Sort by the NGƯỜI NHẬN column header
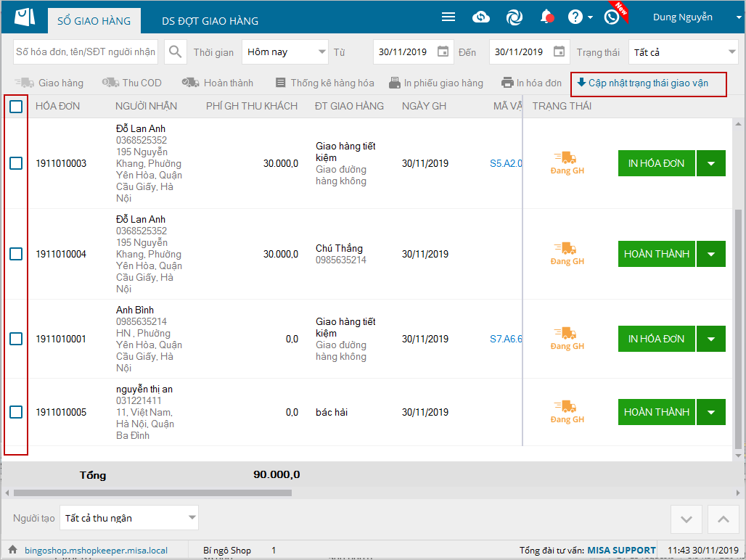This screenshot has width=746, height=560. tap(146, 106)
